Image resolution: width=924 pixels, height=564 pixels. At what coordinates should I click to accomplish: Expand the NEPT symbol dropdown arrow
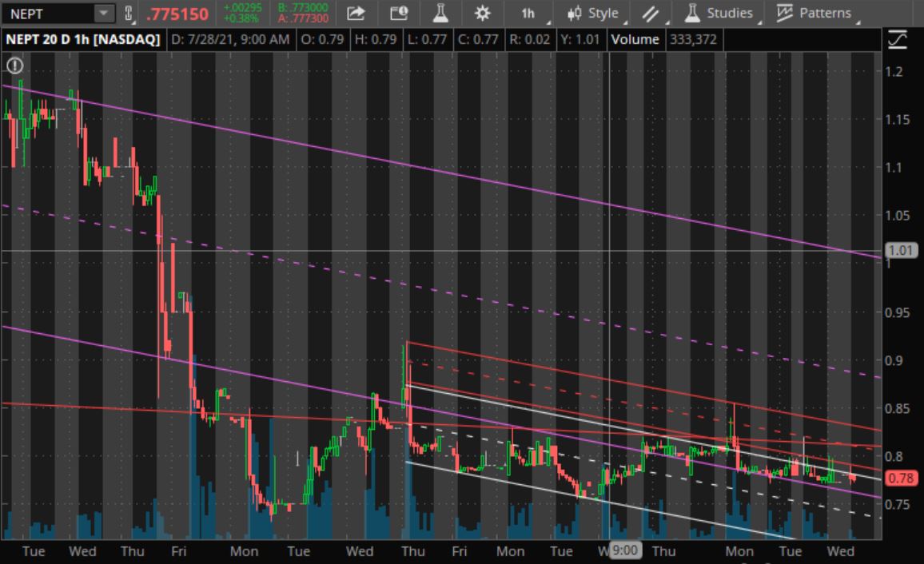point(105,14)
